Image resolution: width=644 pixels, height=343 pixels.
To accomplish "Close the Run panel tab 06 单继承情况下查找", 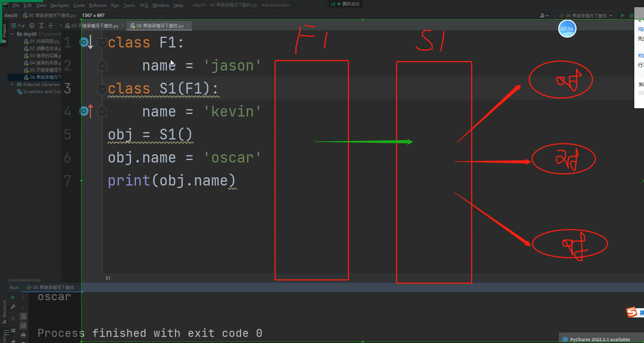I will 78,287.
